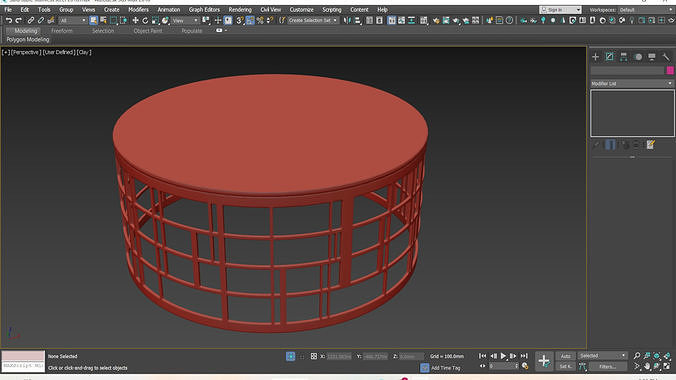Click the large Set Keys plus button
This screenshot has width=676, height=380.
(544, 361)
